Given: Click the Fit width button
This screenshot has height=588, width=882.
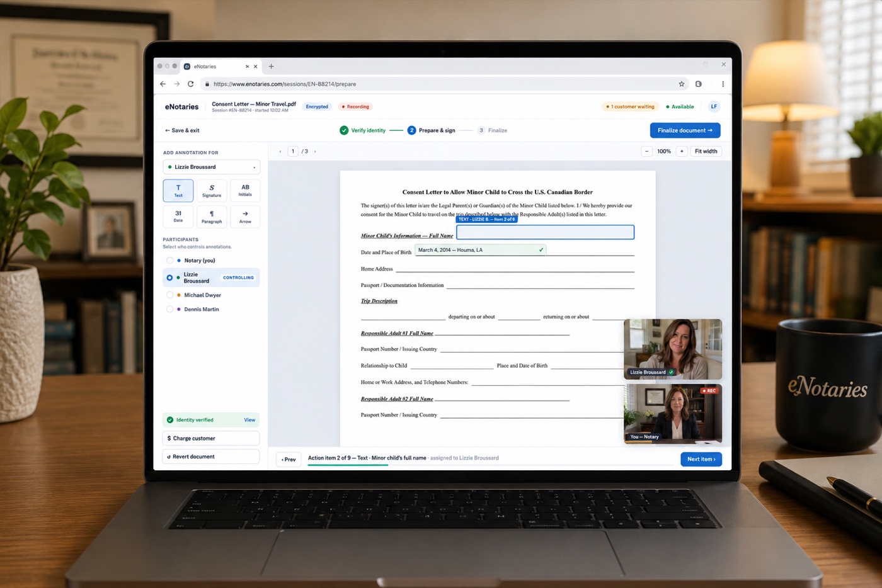Looking at the screenshot, I should tap(706, 151).
